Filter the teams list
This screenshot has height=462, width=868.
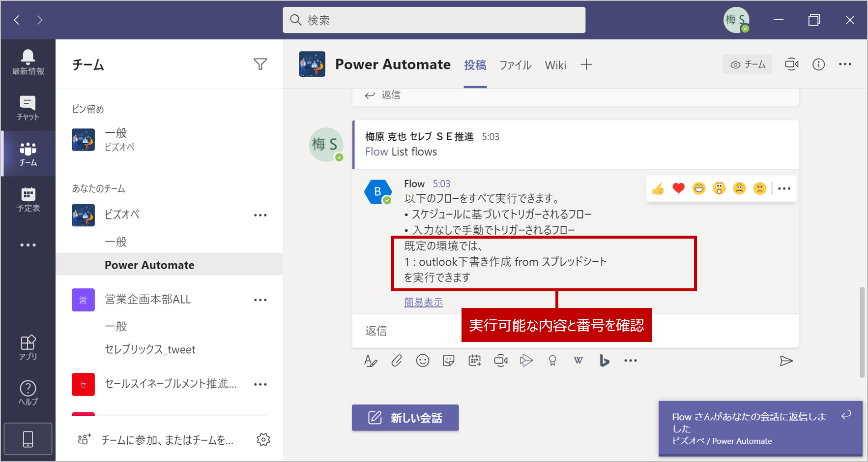pyautogui.click(x=261, y=64)
